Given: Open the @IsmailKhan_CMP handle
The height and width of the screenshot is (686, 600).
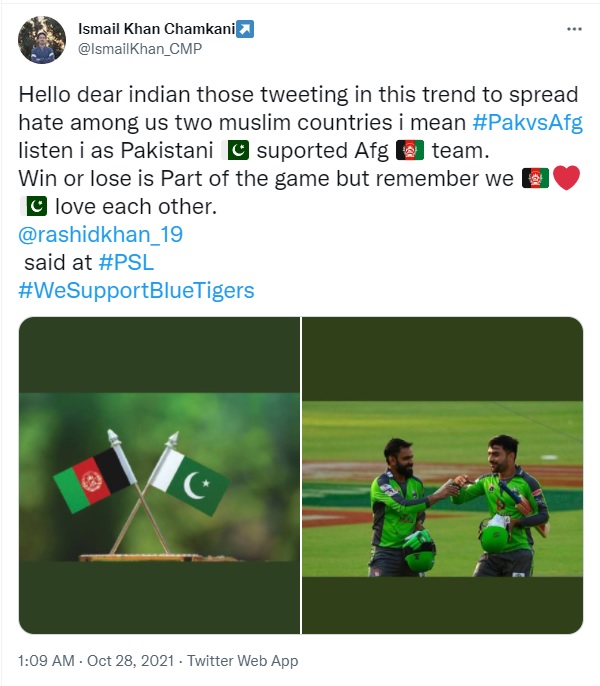Looking at the screenshot, I should coord(140,49).
